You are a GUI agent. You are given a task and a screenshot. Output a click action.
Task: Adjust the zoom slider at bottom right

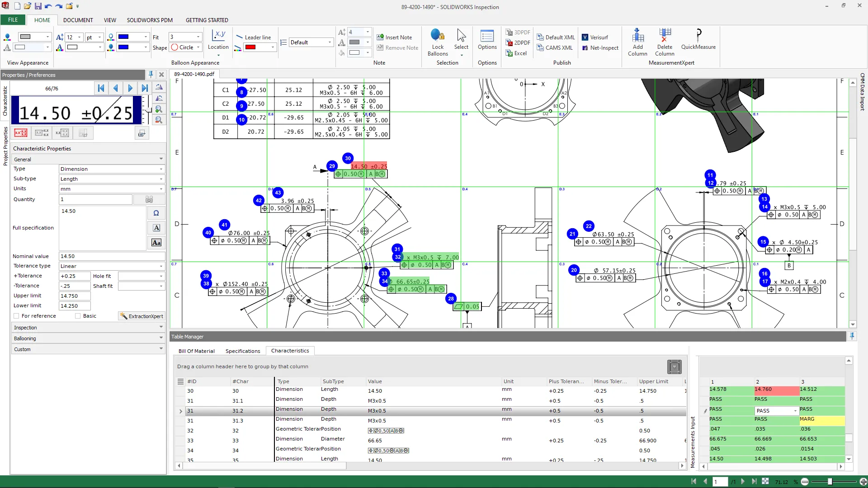[830, 482]
